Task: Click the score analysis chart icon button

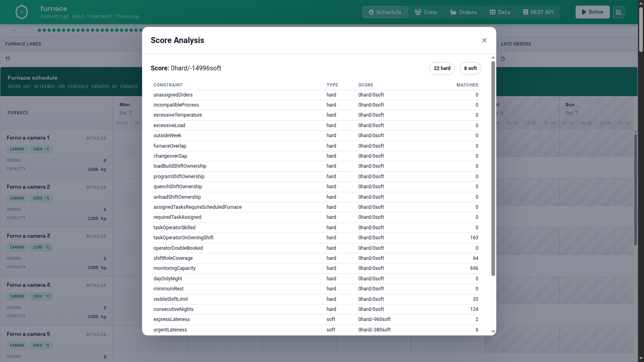Action: click(x=619, y=12)
